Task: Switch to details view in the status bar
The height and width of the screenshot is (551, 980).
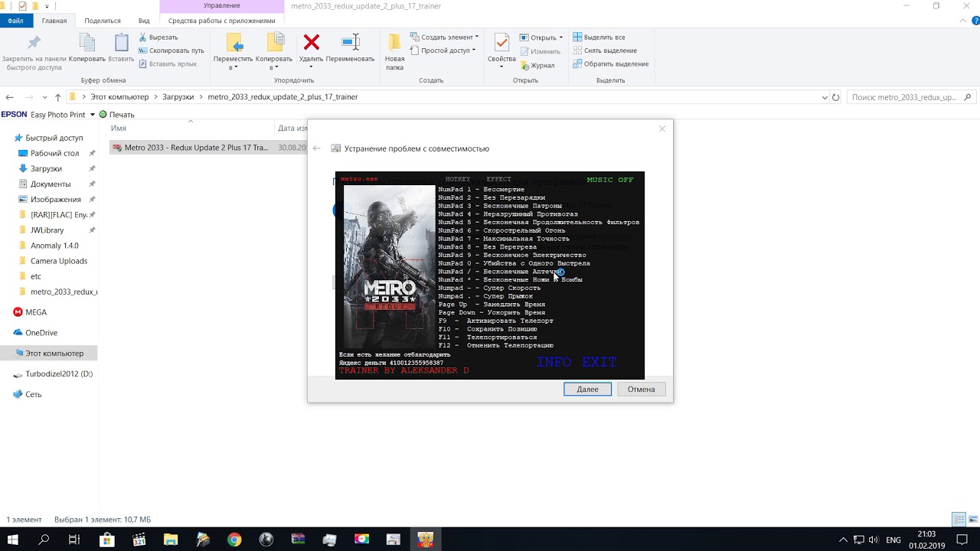Action: tap(959, 520)
